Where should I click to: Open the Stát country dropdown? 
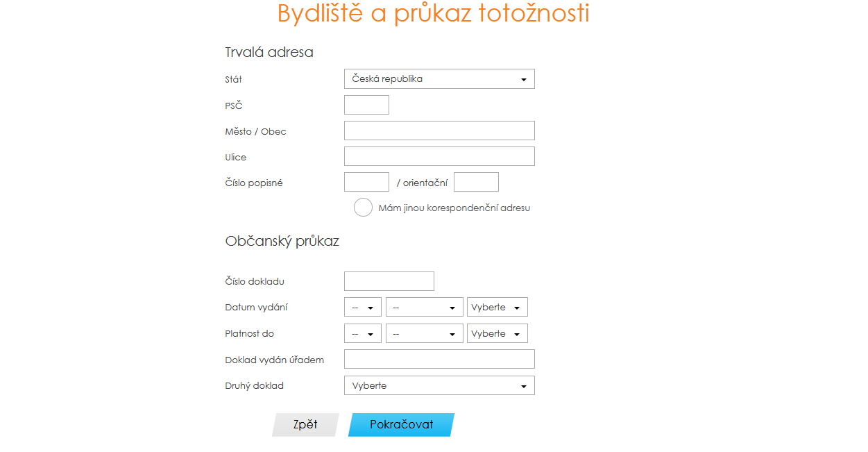click(x=439, y=78)
